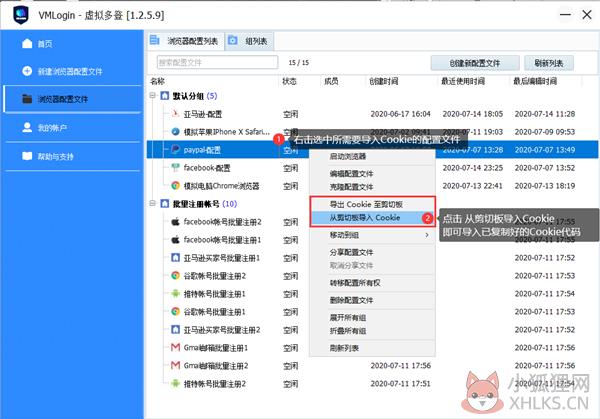Click the Android icon of 推特帐号批量注册1
600x419 pixels.
[x=175, y=293]
